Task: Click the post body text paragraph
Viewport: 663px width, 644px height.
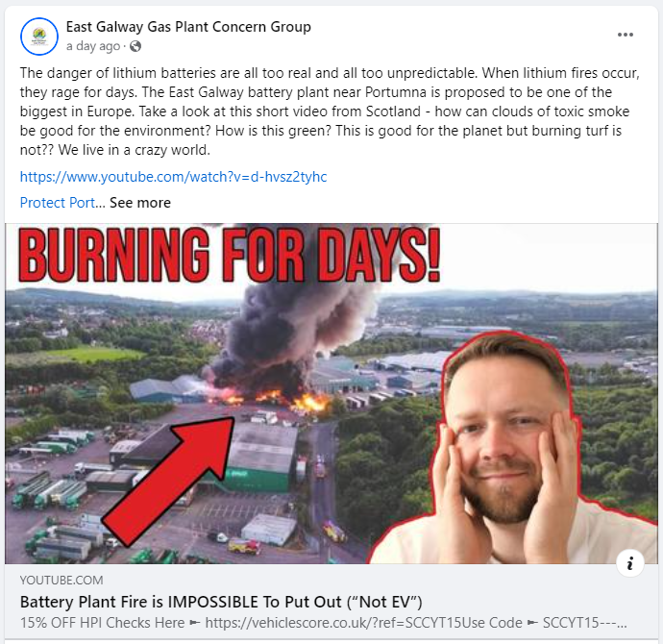Action: [330, 111]
